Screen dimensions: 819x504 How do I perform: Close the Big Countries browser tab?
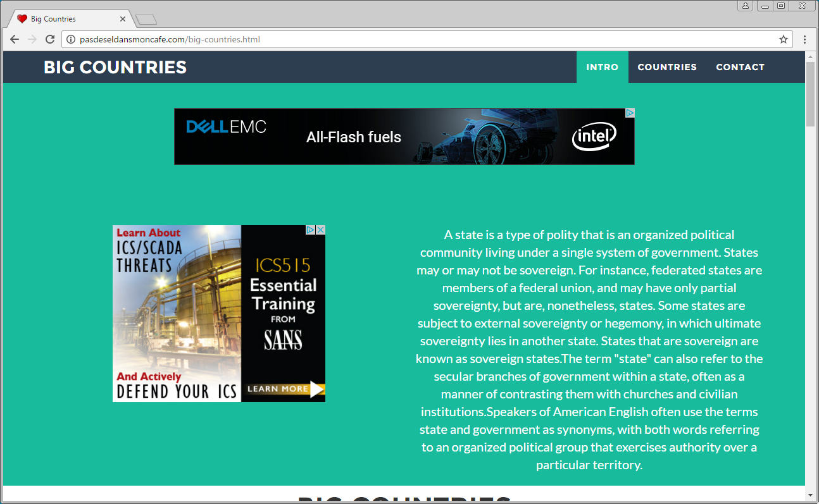coord(123,19)
